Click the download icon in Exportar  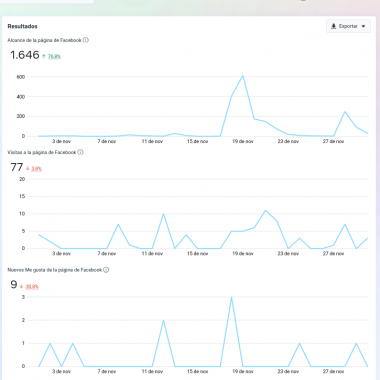point(333,26)
